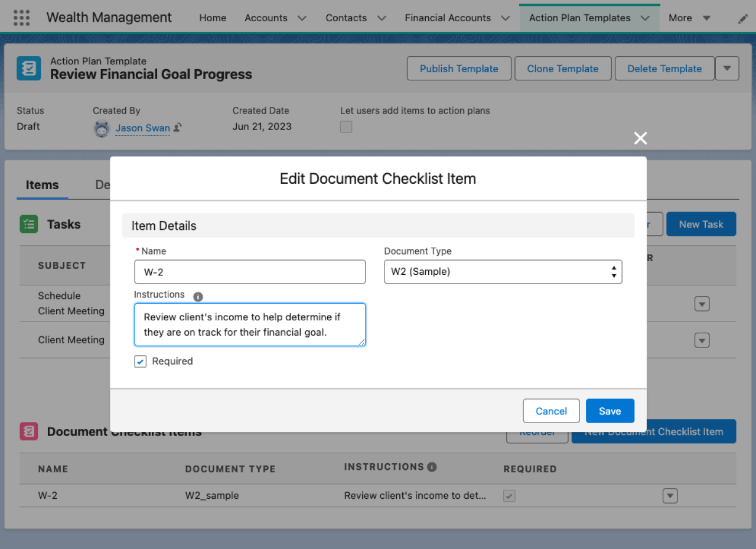Click Clone Template button
Viewport: 756px width, 549px height.
(563, 69)
